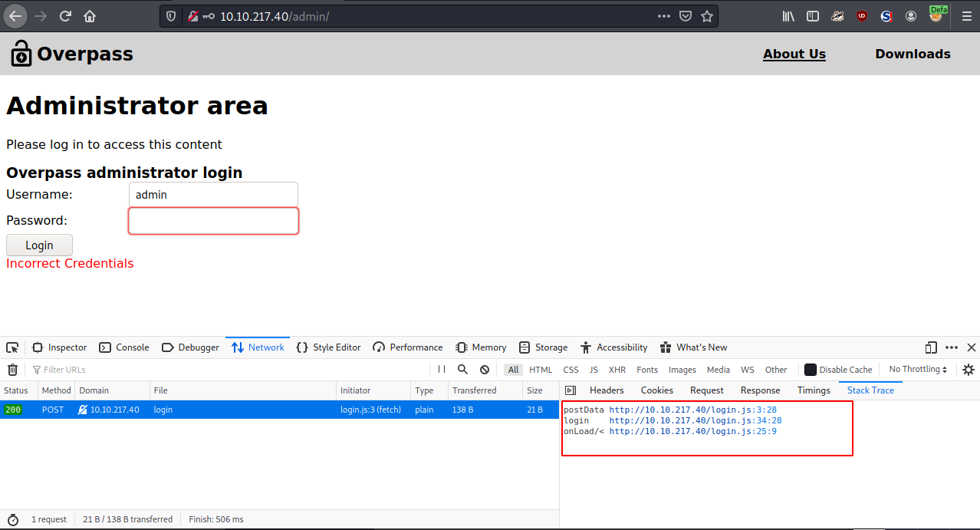
Task: Open Network settings gear
Action: (x=968, y=370)
